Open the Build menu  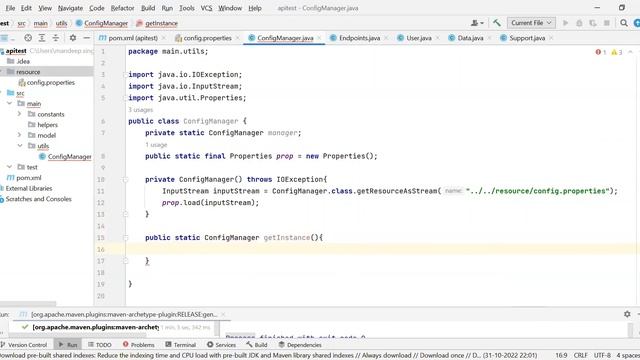point(148,8)
